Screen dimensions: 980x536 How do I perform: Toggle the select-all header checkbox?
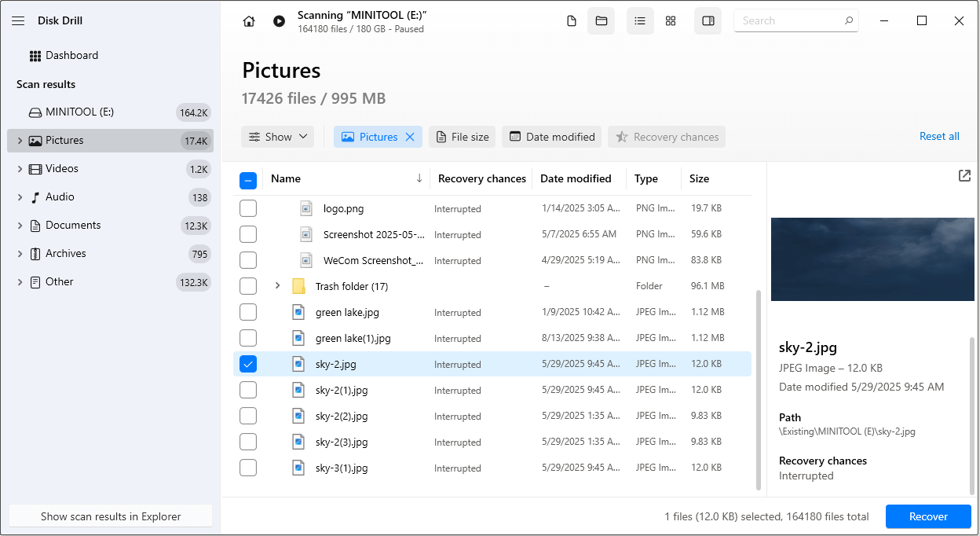[248, 181]
